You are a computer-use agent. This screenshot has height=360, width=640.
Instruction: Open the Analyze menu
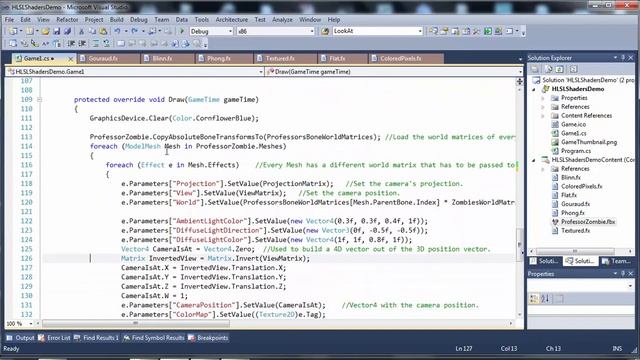pos(282,20)
